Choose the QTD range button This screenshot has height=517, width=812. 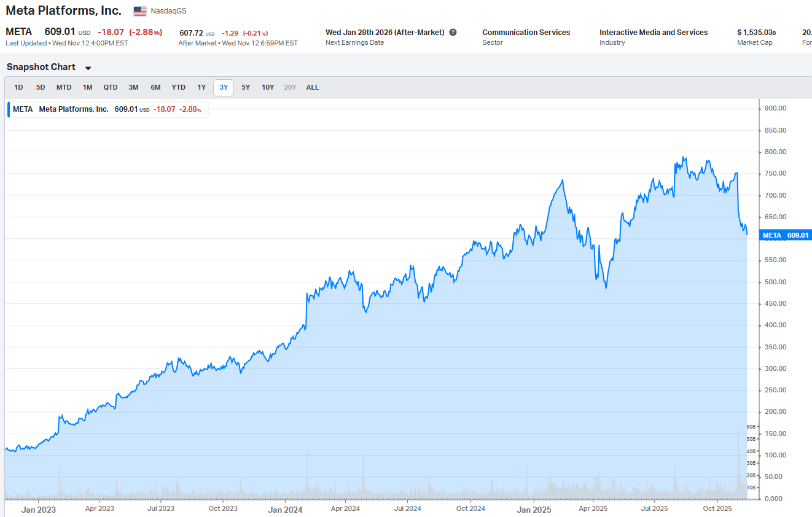[x=111, y=87]
